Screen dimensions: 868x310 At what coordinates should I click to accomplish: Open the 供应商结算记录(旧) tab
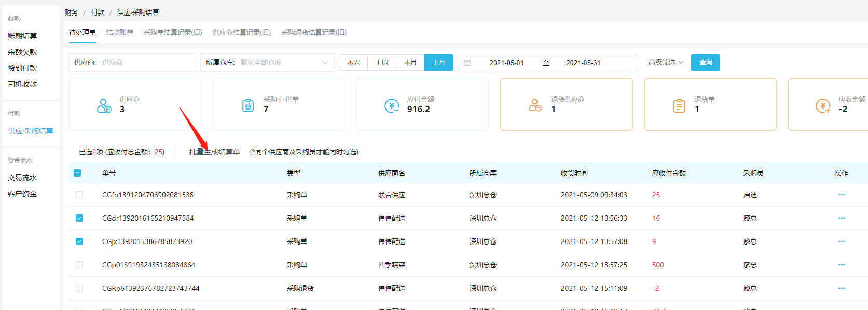click(x=242, y=32)
